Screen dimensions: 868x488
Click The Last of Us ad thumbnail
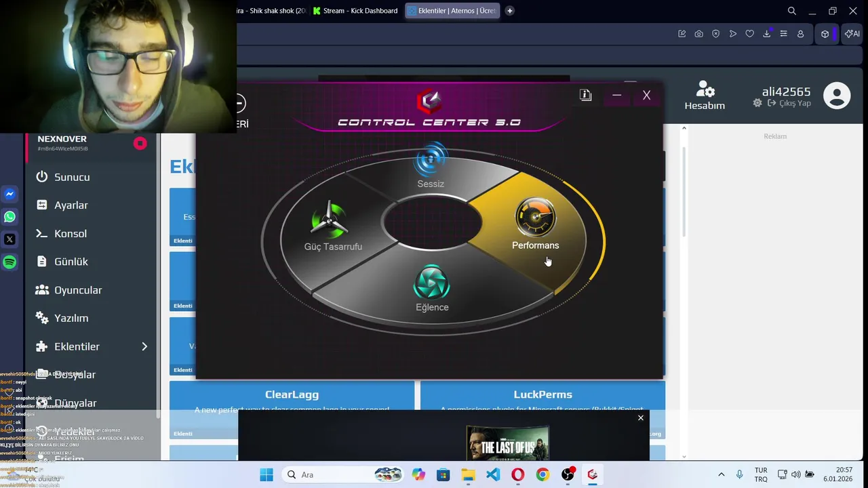click(x=507, y=443)
